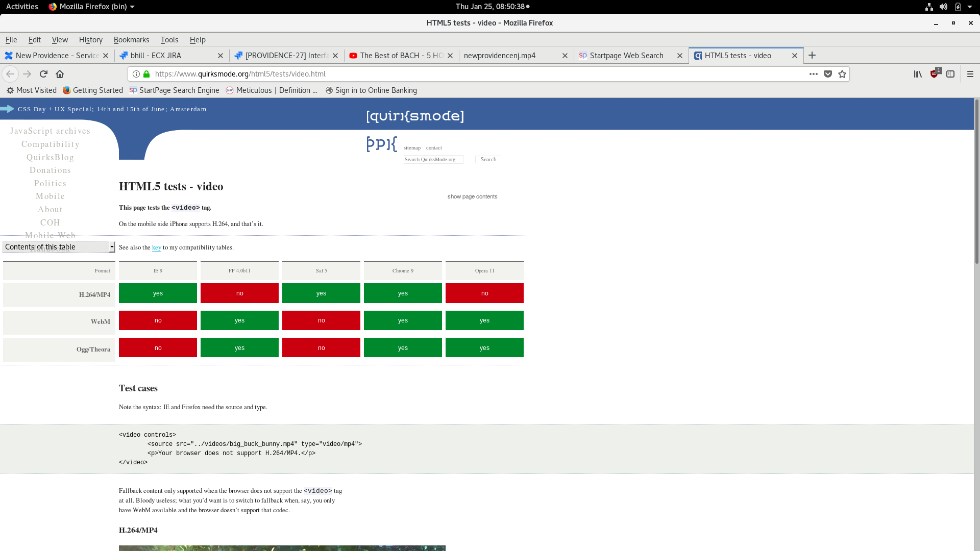
Task: Open JavaScript archives in sidebar
Action: pos(50,131)
